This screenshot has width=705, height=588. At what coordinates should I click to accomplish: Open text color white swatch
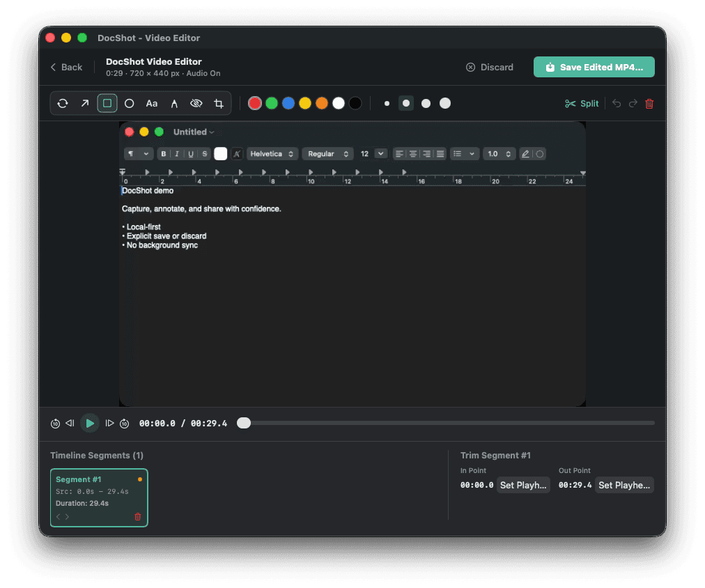click(220, 154)
